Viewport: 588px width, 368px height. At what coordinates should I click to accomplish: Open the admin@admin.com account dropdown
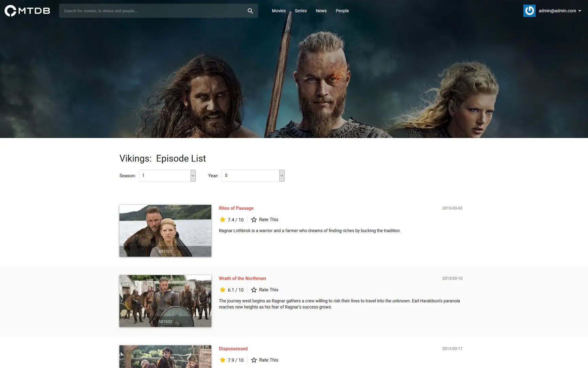(560, 11)
